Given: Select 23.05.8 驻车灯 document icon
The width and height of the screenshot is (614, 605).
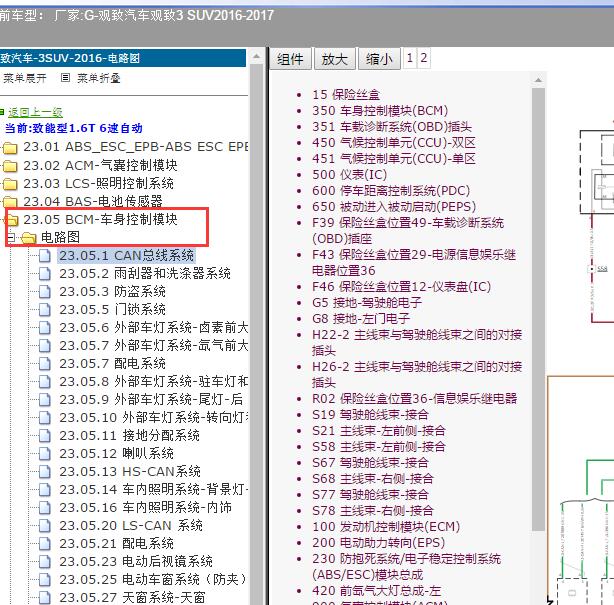Looking at the screenshot, I should [45, 382].
